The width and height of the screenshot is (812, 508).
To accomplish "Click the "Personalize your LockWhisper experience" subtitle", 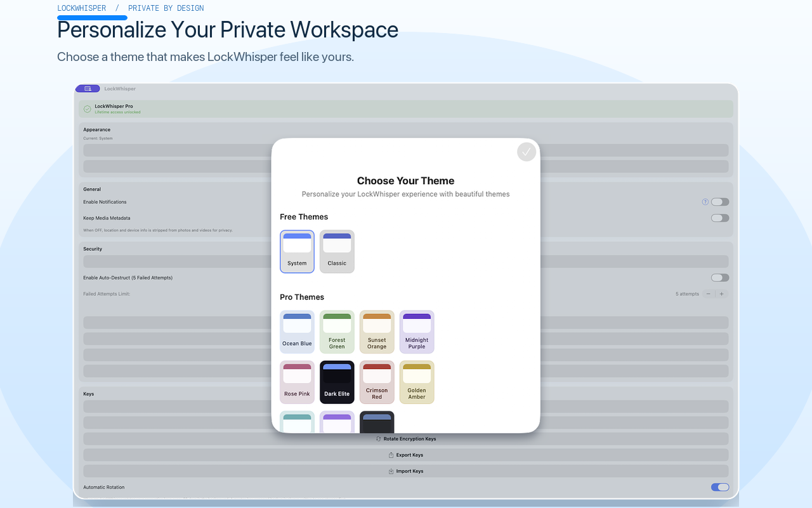I will pyautogui.click(x=406, y=194).
